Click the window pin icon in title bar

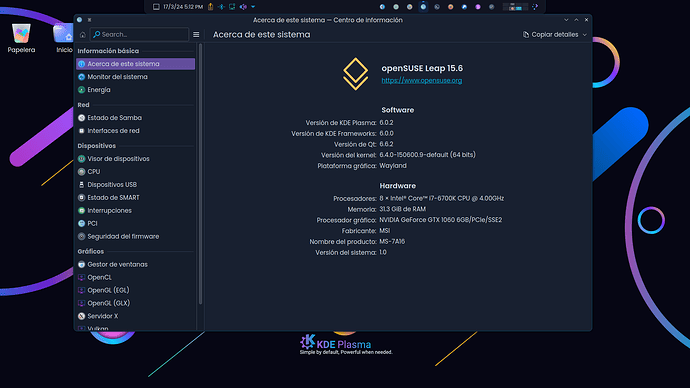coord(89,20)
